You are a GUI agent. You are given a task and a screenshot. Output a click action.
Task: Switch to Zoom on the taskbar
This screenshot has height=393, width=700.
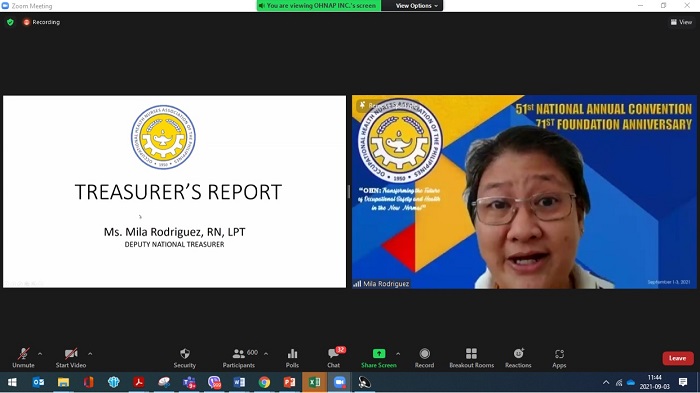pos(339,382)
